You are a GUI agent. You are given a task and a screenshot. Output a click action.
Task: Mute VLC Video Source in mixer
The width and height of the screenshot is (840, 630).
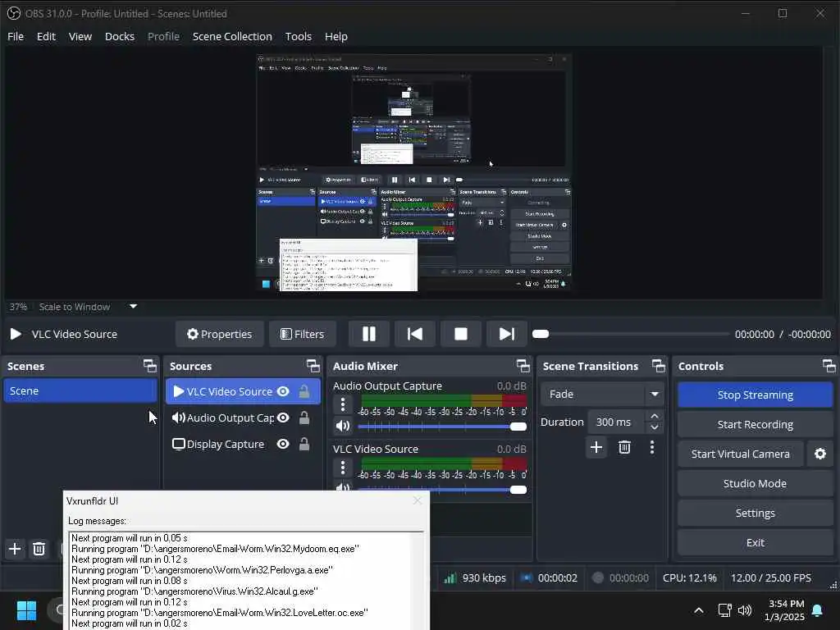[343, 487]
